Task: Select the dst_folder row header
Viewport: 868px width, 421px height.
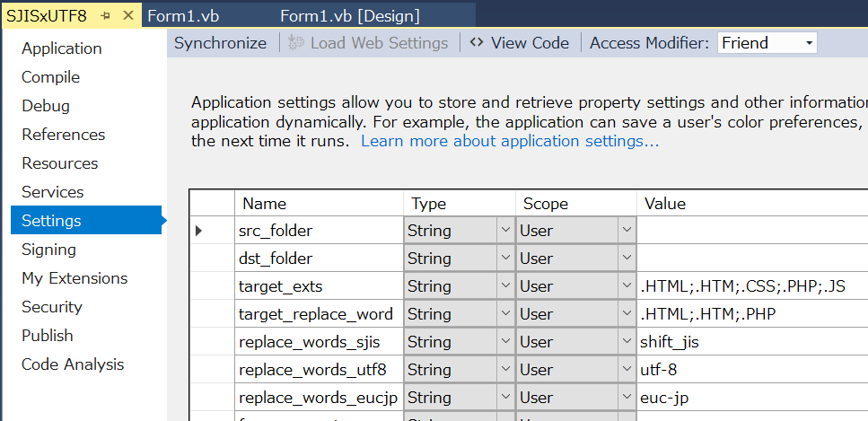Action: click(x=212, y=259)
